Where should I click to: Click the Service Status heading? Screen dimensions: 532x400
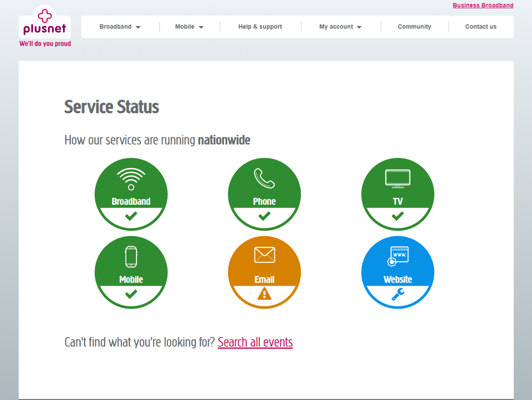coord(111,107)
